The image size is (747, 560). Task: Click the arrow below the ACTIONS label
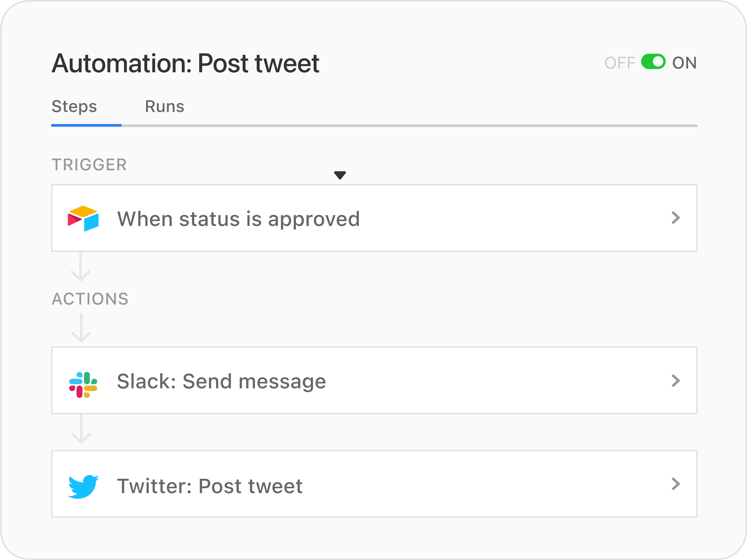(81, 328)
